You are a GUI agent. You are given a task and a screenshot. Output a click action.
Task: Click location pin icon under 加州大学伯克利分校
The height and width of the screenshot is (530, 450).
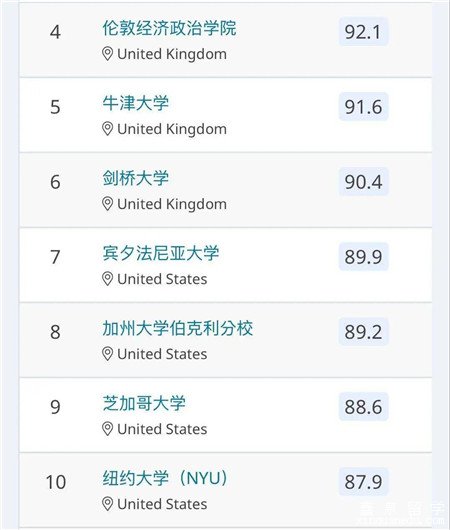pos(107,354)
